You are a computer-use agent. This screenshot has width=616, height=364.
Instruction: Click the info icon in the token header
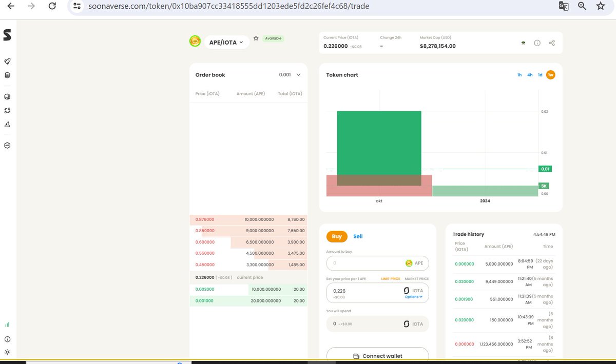point(537,43)
